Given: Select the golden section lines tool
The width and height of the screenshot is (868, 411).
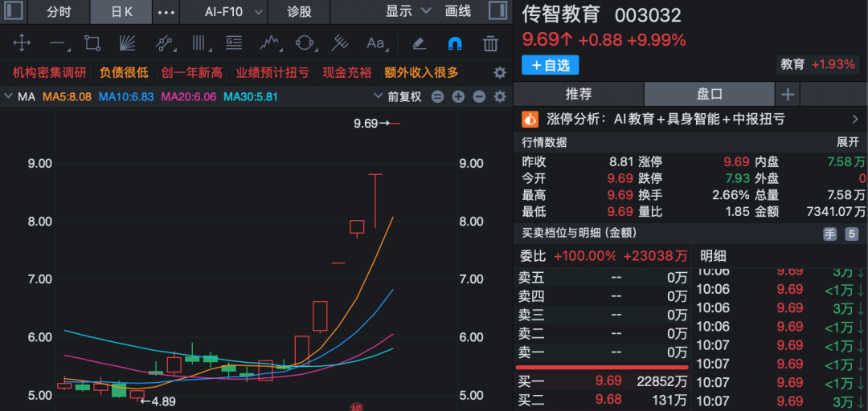Looking at the screenshot, I should [x=234, y=43].
